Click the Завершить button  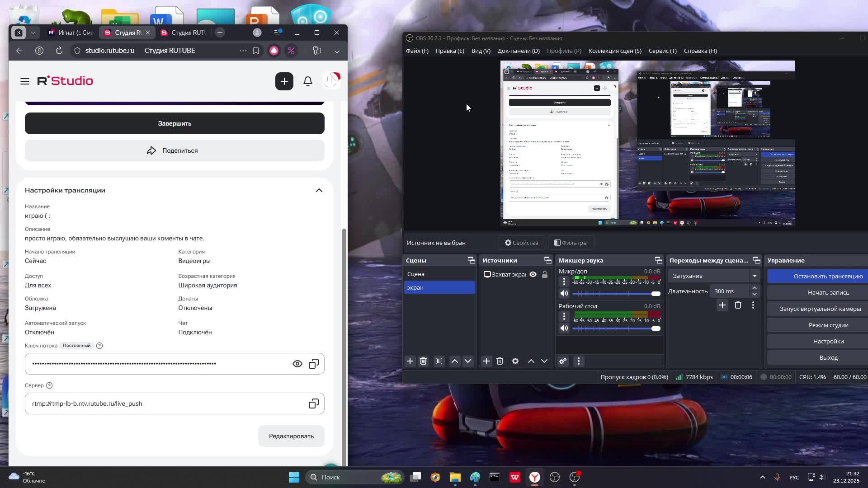click(x=175, y=123)
